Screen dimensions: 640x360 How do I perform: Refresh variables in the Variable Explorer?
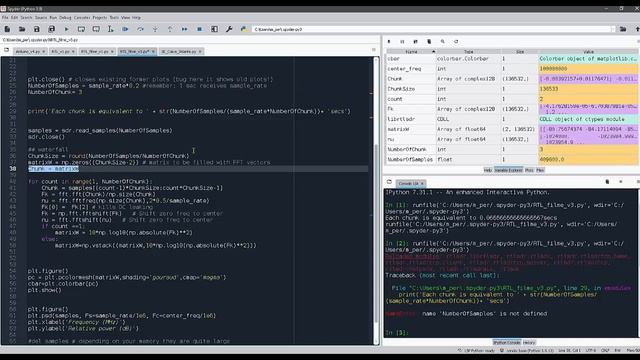point(456,41)
